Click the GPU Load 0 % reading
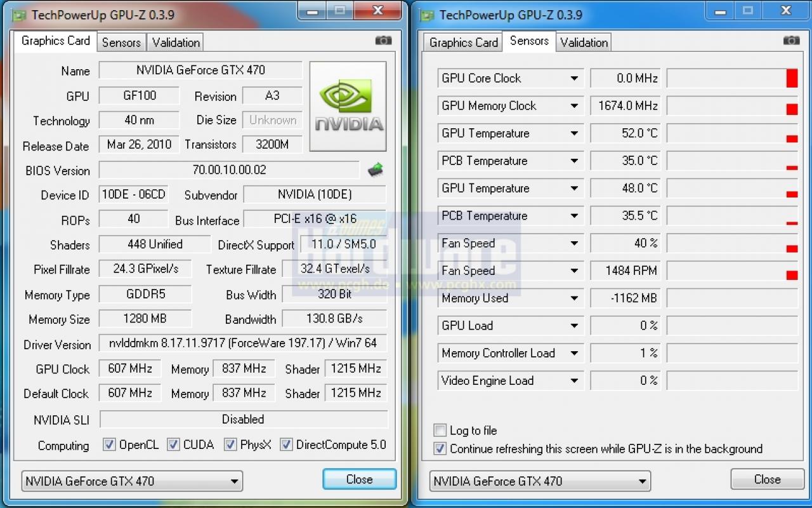This screenshot has height=508, width=812. click(x=625, y=326)
